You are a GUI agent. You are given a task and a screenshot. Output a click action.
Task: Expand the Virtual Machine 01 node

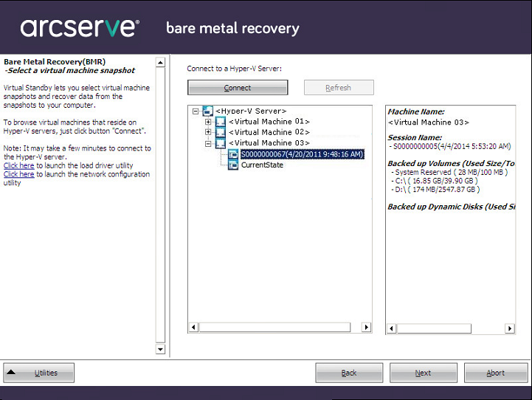pyautogui.click(x=209, y=122)
